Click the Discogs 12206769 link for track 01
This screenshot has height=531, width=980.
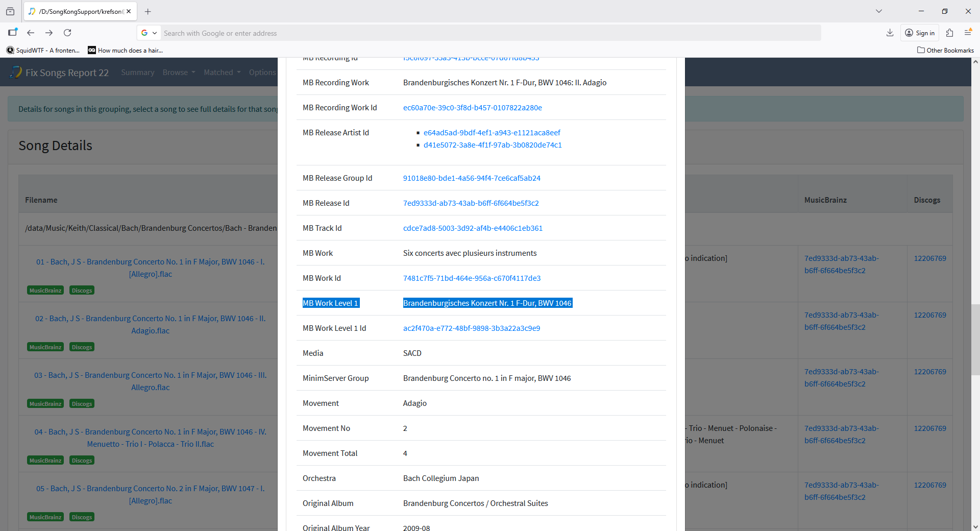pos(929,258)
